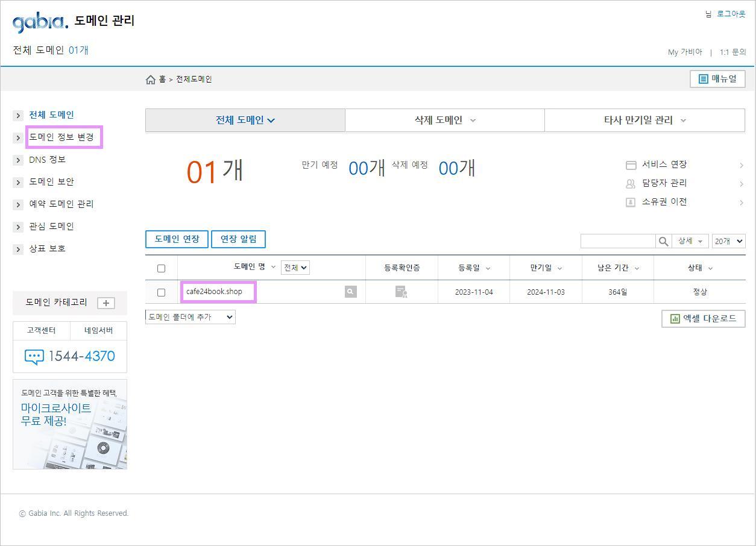
Task: Click the 소유권 이전 link
Action: (x=664, y=202)
